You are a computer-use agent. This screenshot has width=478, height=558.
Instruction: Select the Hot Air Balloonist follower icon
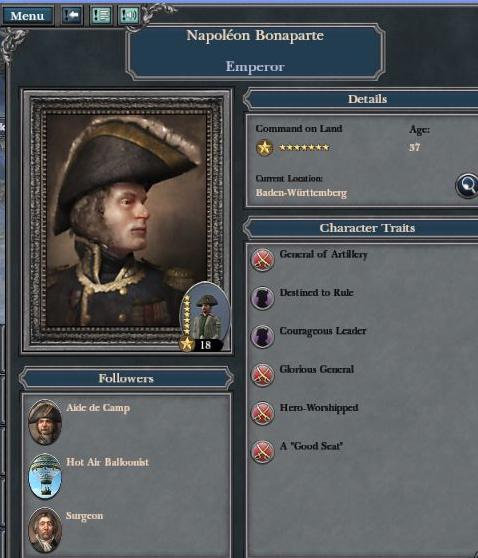tap(45, 476)
